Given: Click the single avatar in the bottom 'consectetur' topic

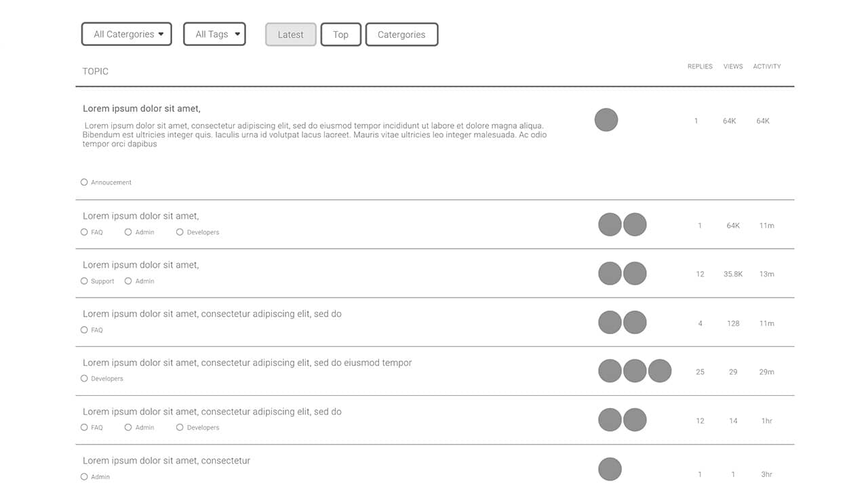Looking at the screenshot, I should [x=610, y=469].
